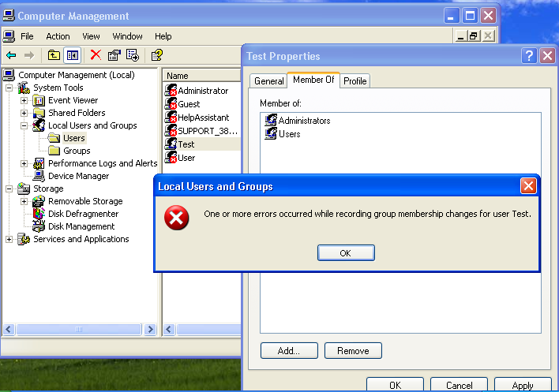The width and height of the screenshot is (559, 392).
Task: Expand the Services and Applications node
Action: coord(9,239)
